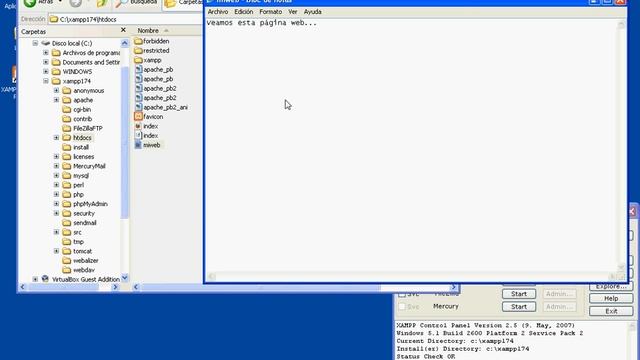Click the folder tree scroll-down arrow
This screenshot has width=640, height=360.
click(x=125, y=278)
